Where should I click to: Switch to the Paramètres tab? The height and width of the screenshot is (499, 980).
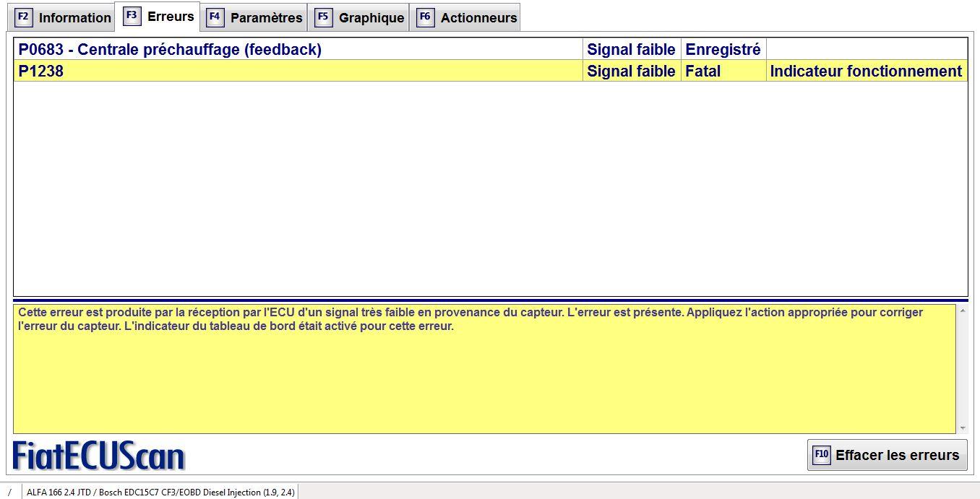click(x=266, y=18)
